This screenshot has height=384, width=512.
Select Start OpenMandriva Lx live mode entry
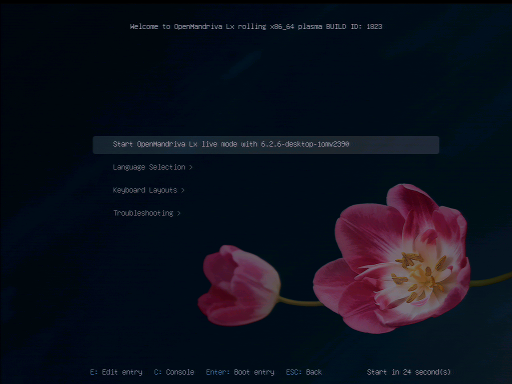coord(266,145)
